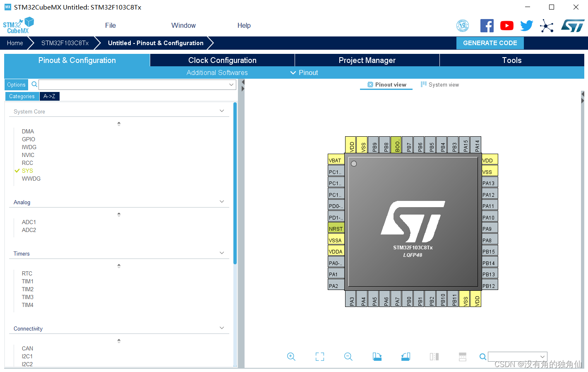This screenshot has height=372, width=588.
Task: Click the zoom in magnifier icon
Action: click(291, 357)
